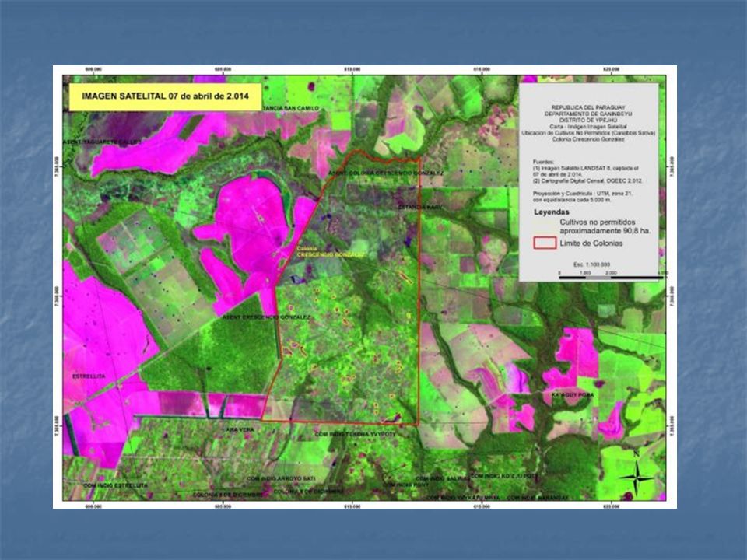Click the 'ESTRELLITA' map label
The width and height of the screenshot is (747, 560).
(x=89, y=376)
